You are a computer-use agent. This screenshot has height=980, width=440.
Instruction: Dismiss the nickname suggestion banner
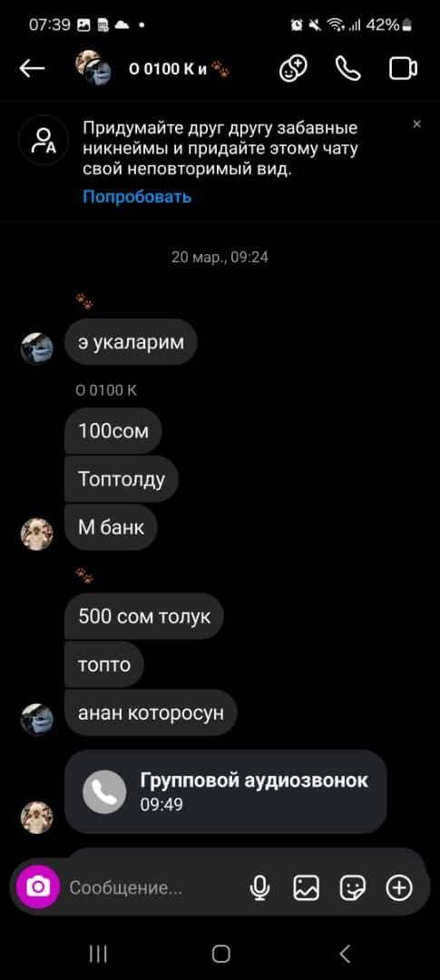(x=417, y=124)
